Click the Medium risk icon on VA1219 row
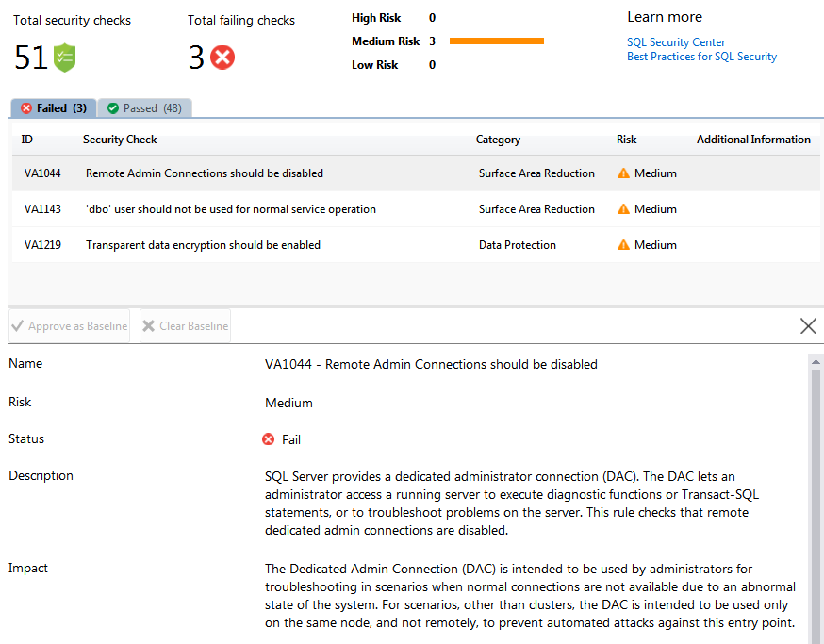This screenshot has height=644, width=824. 622,245
